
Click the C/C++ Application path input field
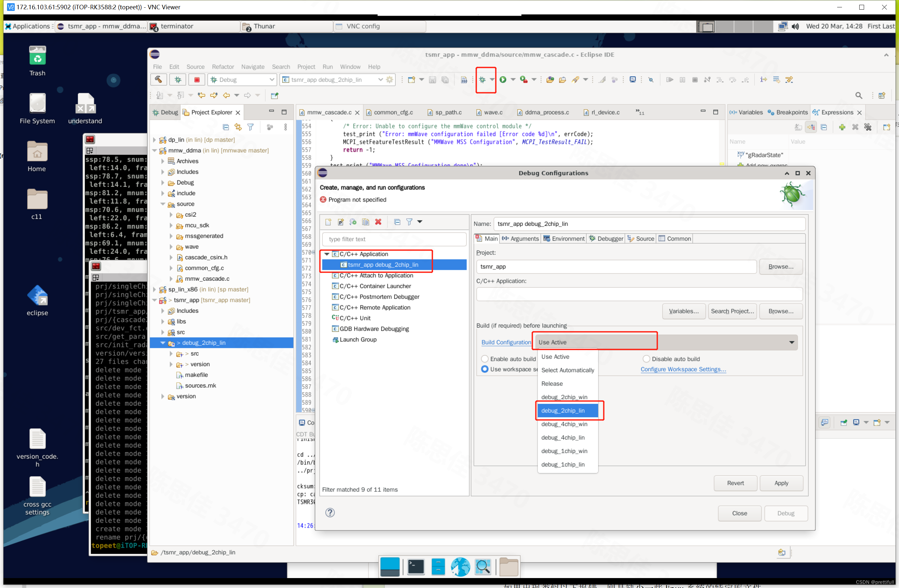(x=639, y=294)
